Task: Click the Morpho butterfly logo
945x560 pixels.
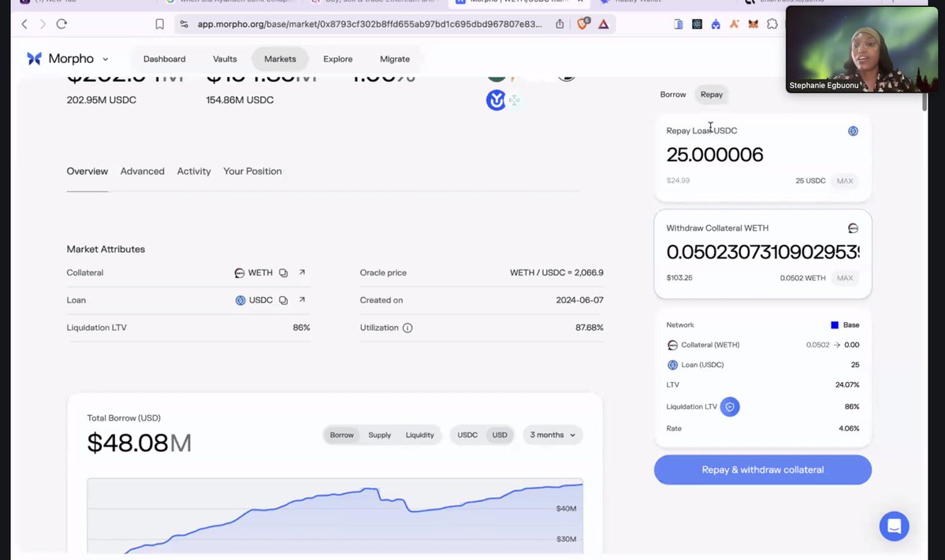Action: click(x=35, y=58)
